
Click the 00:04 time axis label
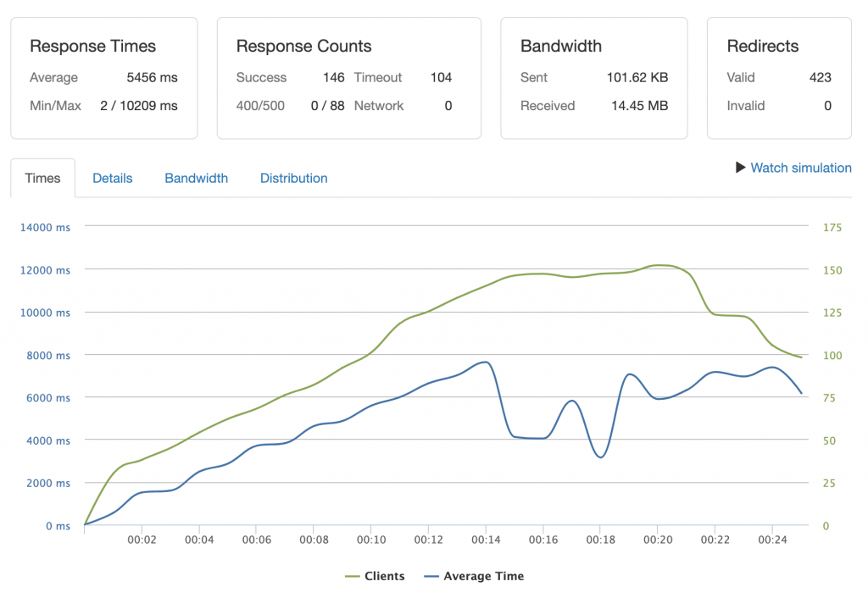coord(199,540)
